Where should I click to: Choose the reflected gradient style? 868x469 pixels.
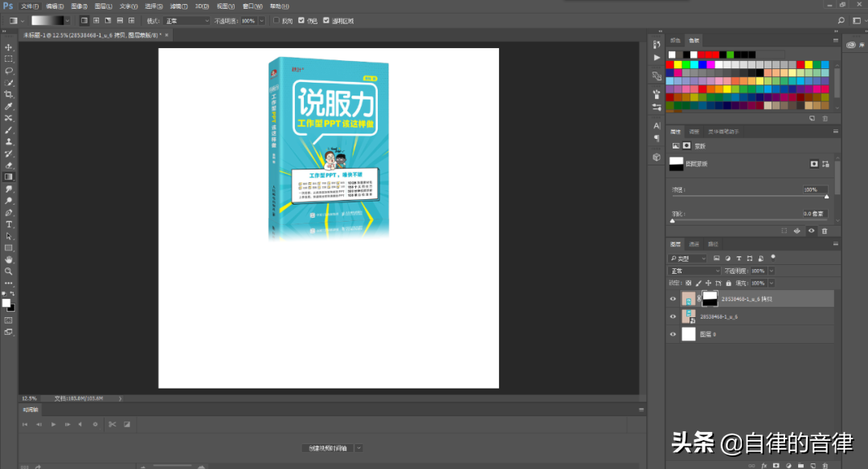(120, 20)
